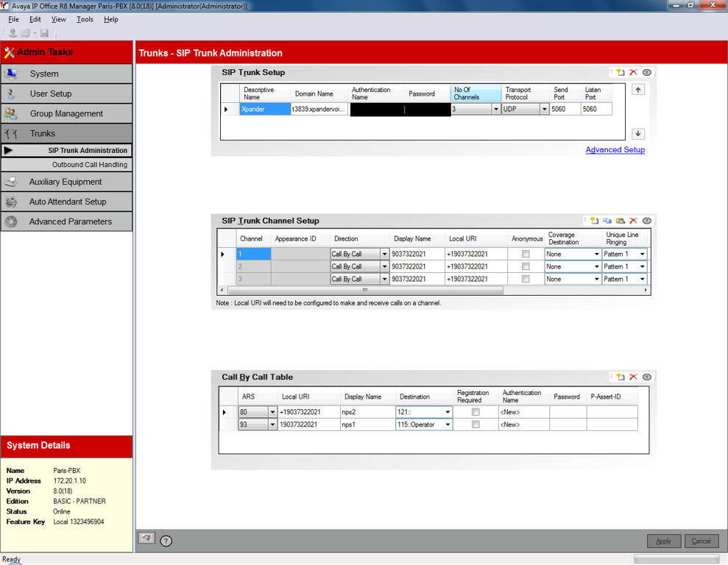Delete the selected SIP Trunk Setup entry
The width and height of the screenshot is (728, 565).
633,72
